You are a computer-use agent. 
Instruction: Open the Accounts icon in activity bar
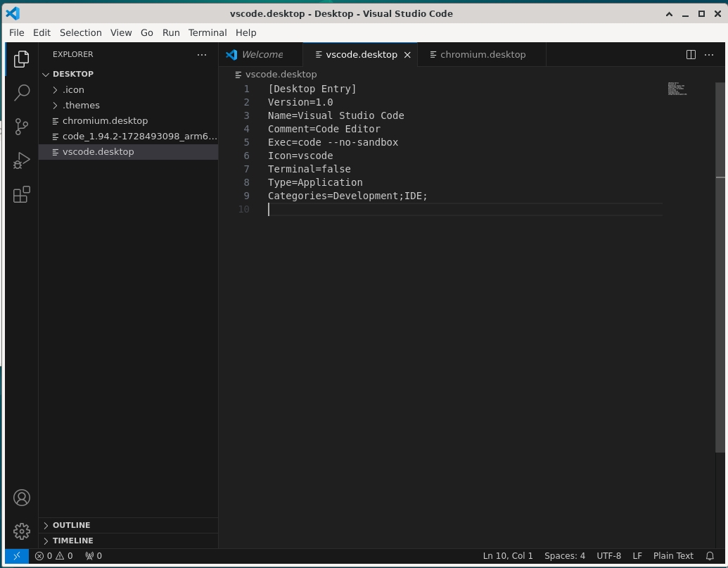tap(21, 498)
